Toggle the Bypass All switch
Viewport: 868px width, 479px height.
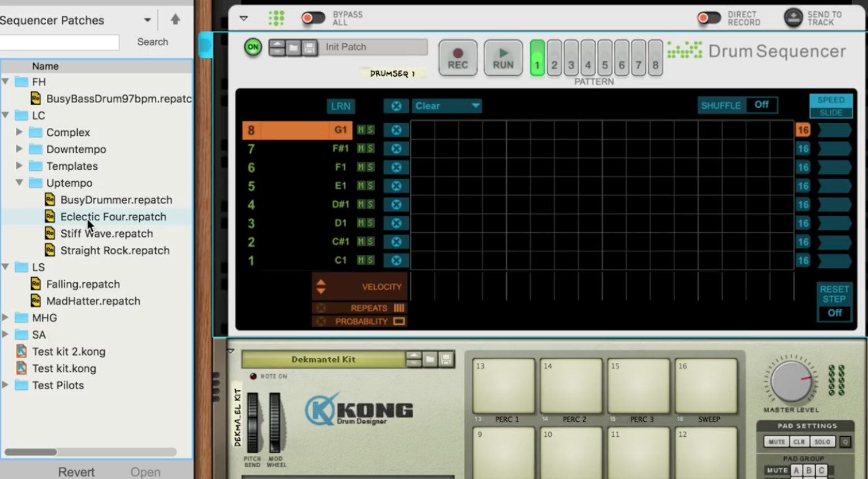point(313,18)
